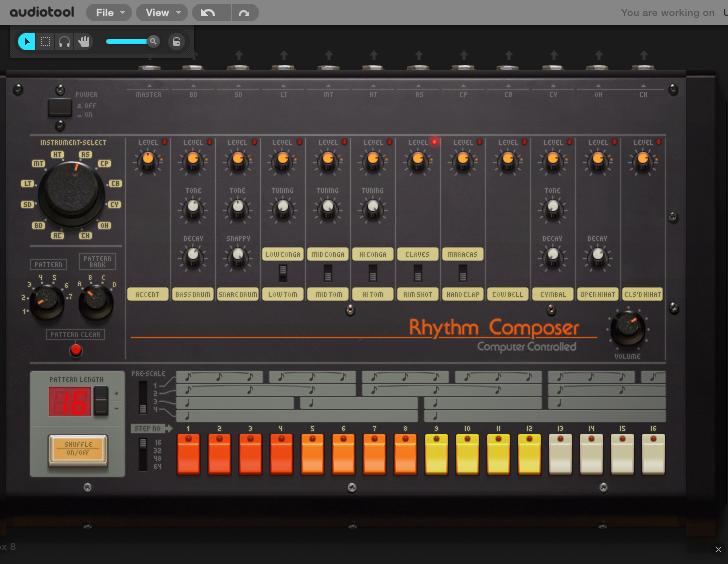
Task: Toggle the Mid Conga / Mid Tom switch
Action: coord(328,273)
